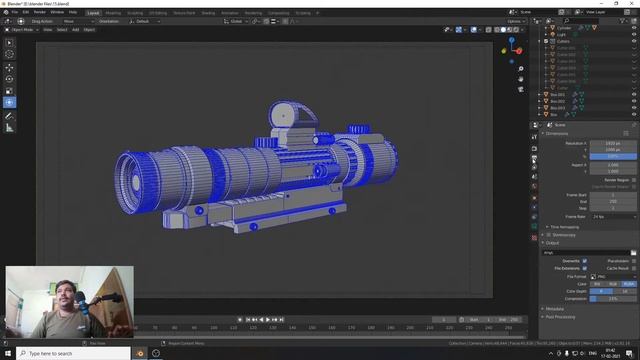Open the File Format PNG dropdown
This screenshot has width=640, height=360.
(613, 276)
